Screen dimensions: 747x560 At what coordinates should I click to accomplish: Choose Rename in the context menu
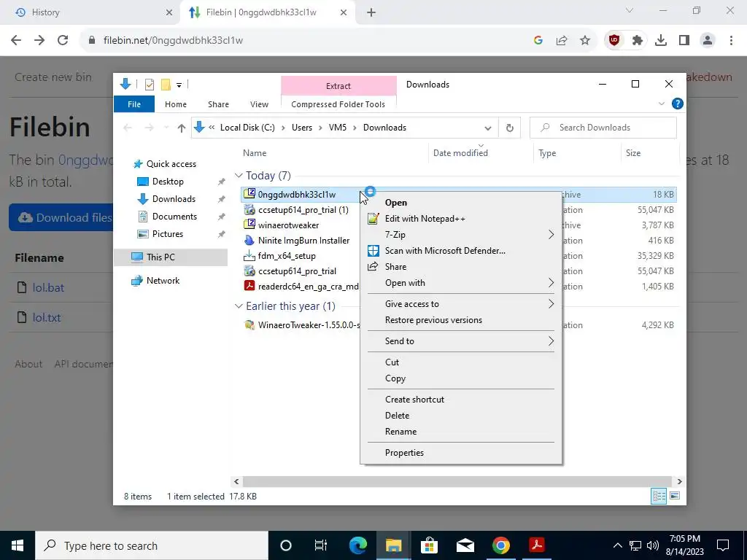click(461, 432)
